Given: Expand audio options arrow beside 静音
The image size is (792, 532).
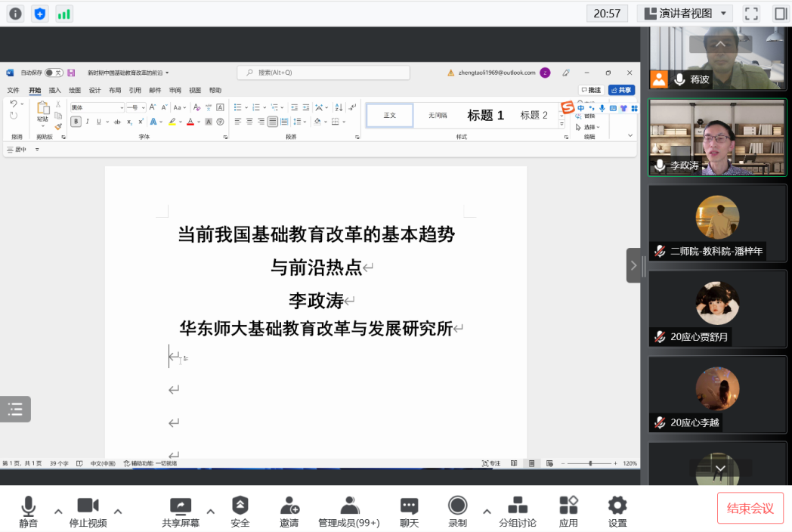Looking at the screenshot, I should pyautogui.click(x=58, y=511).
